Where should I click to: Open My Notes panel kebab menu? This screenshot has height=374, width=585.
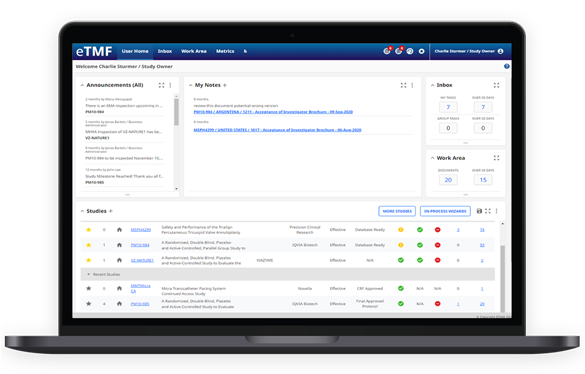pos(412,85)
